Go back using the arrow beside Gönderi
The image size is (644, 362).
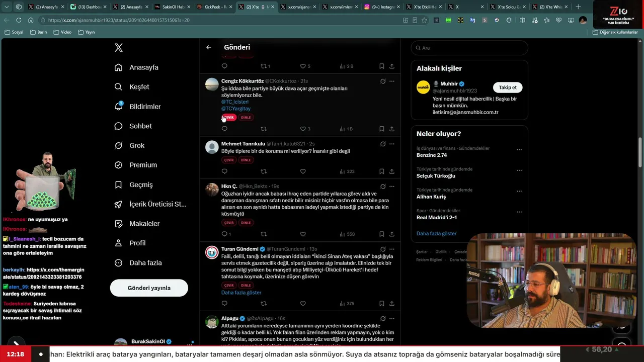pyautogui.click(x=209, y=47)
